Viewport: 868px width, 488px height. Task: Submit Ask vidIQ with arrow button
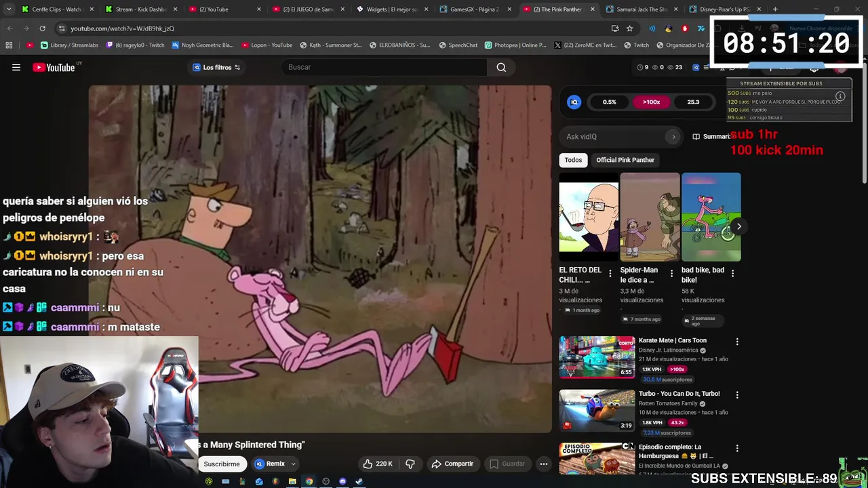point(673,136)
